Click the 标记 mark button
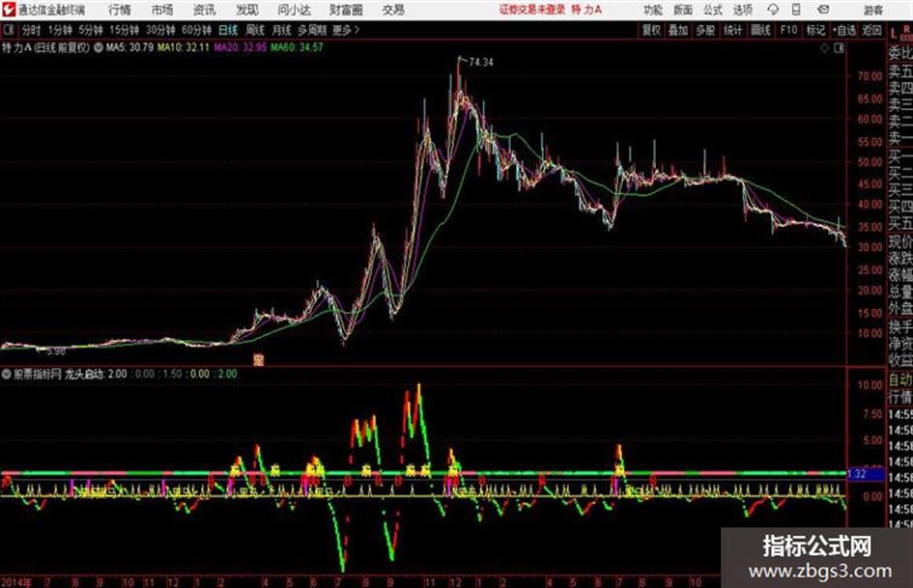The height and width of the screenshot is (588, 913). (815, 30)
